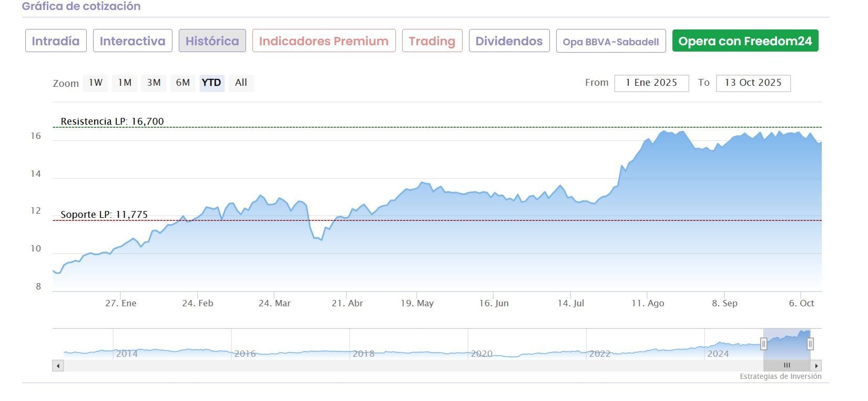Set zoom to 3M
The image size is (868, 401).
pos(154,83)
